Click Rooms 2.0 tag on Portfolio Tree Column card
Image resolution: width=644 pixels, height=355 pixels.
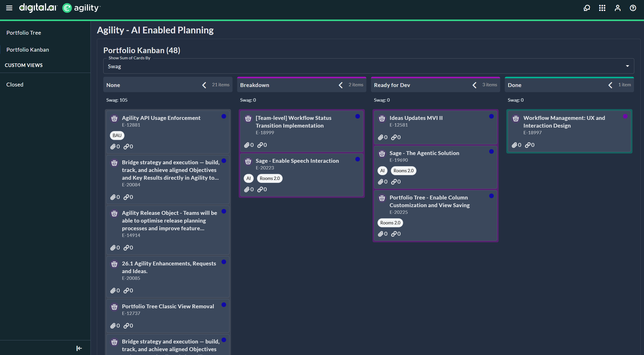point(390,223)
